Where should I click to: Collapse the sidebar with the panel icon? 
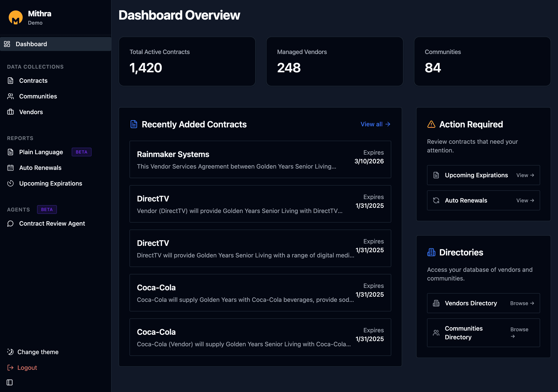pos(9,383)
